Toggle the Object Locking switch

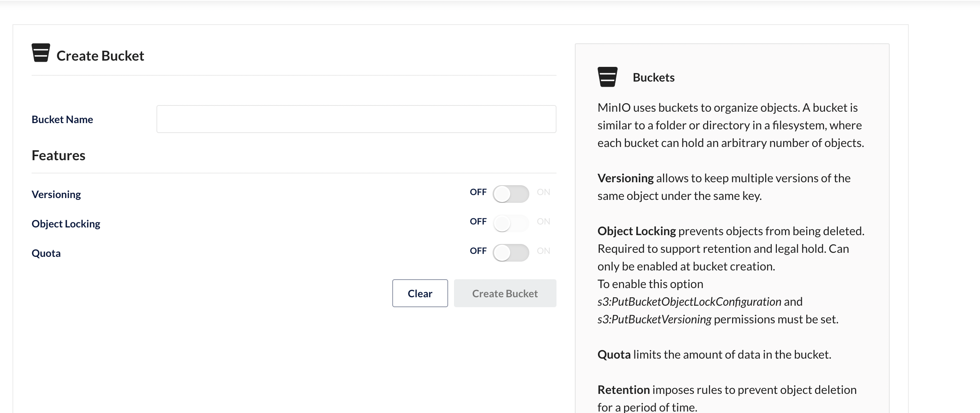point(511,223)
